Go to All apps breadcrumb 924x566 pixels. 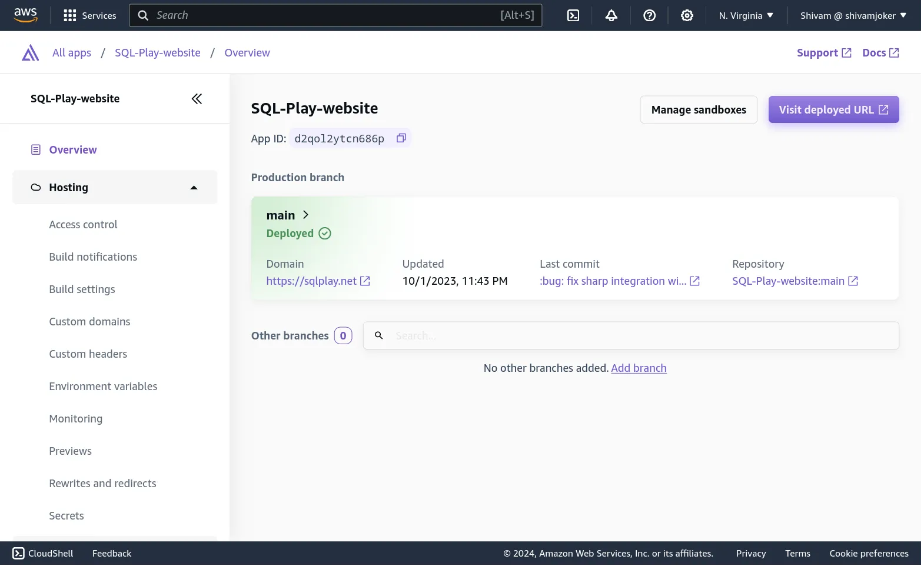(72, 53)
